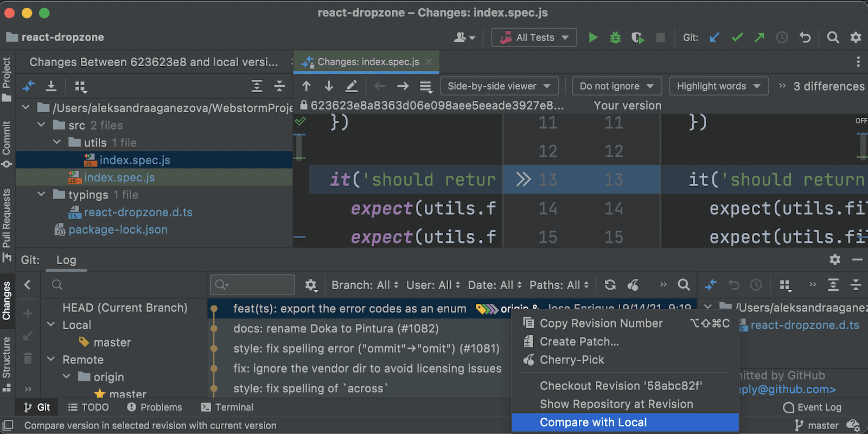
Task: Start debugging with the bug icon
Action: pyautogui.click(x=615, y=37)
